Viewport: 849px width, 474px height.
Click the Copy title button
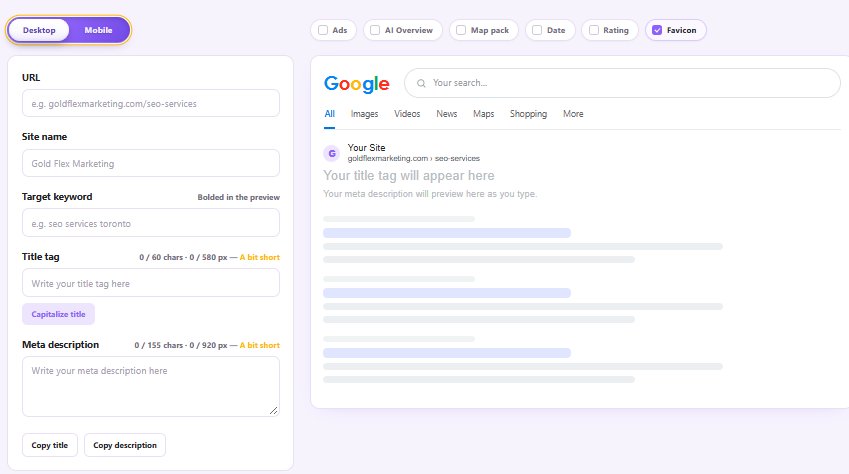pos(50,445)
